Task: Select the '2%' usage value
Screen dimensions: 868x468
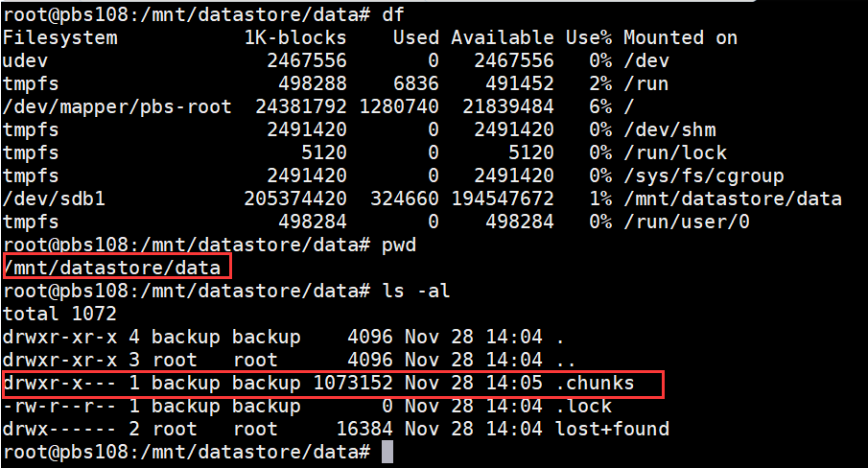Action: click(x=600, y=84)
